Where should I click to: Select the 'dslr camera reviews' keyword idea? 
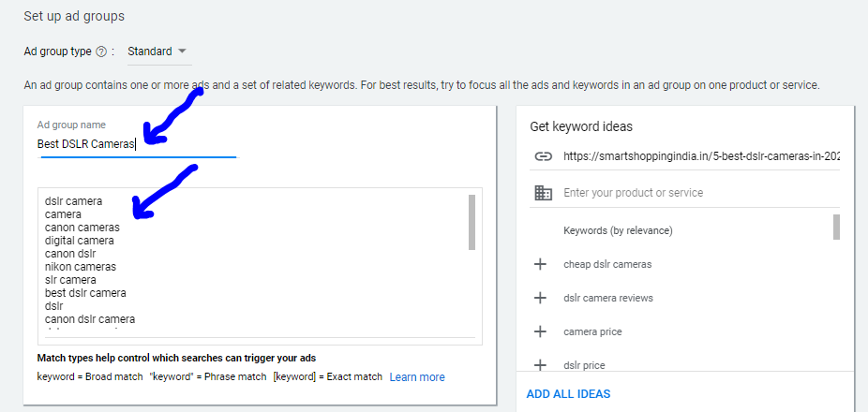coord(608,298)
